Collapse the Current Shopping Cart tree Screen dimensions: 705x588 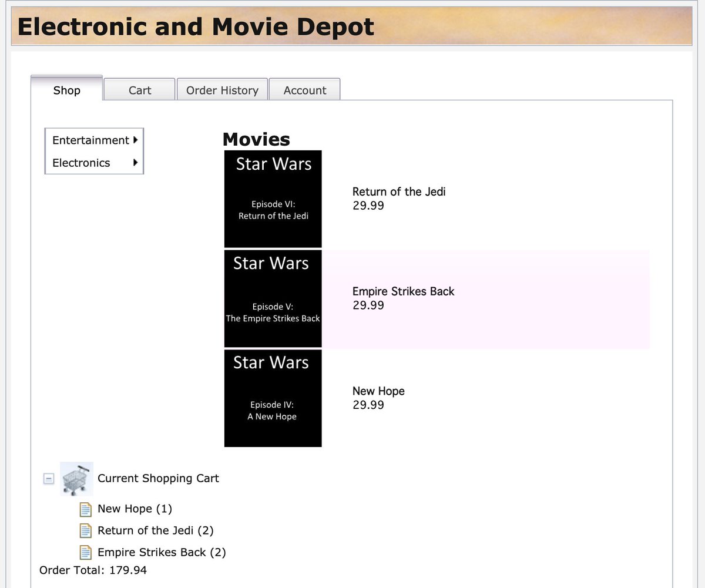(49, 479)
